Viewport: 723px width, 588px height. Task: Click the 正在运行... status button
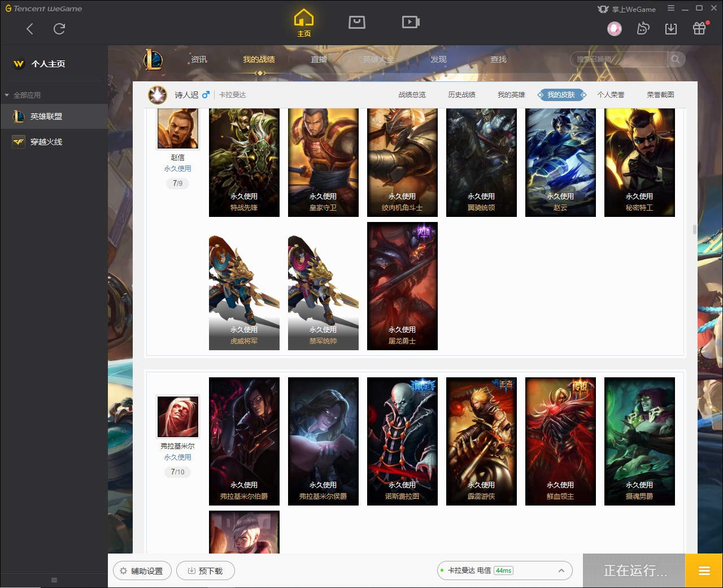(x=634, y=570)
